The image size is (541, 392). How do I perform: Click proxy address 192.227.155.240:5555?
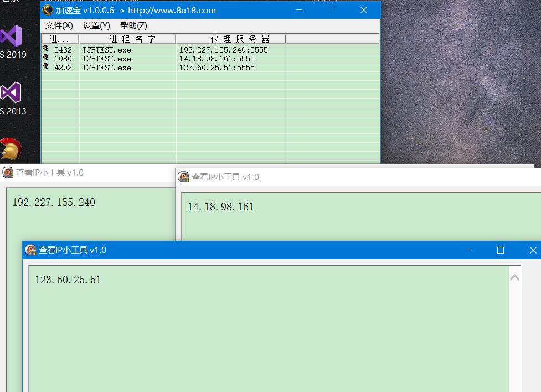click(x=224, y=50)
